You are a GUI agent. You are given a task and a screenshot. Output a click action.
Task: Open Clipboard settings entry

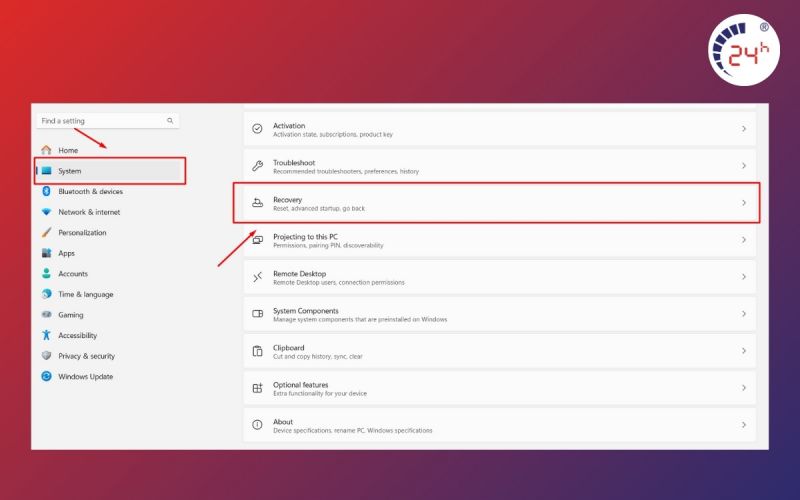click(x=499, y=351)
